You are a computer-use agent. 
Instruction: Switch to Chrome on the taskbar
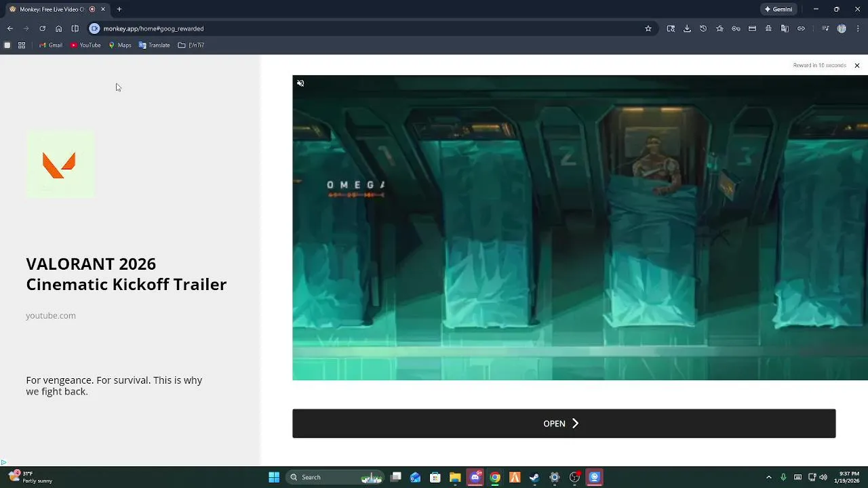point(495,477)
